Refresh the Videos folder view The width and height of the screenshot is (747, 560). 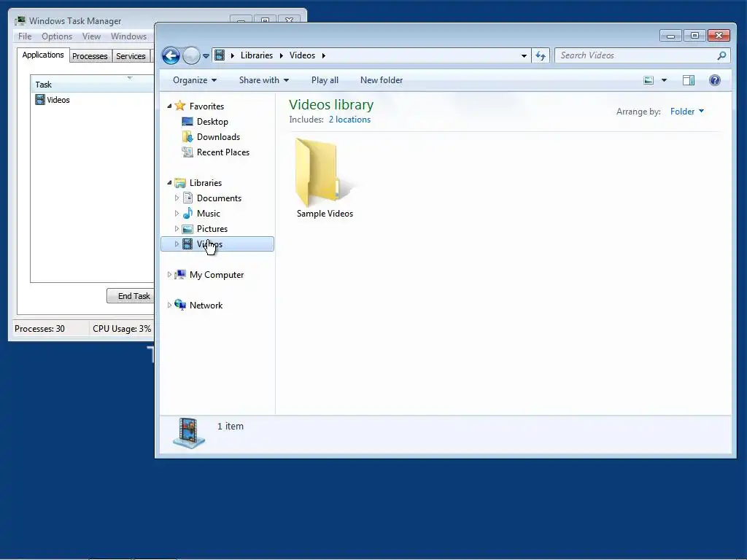[541, 55]
